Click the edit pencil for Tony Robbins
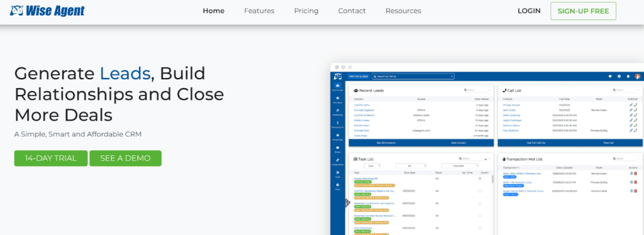The height and width of the screenshot is (235, 644). click(631, 131)
